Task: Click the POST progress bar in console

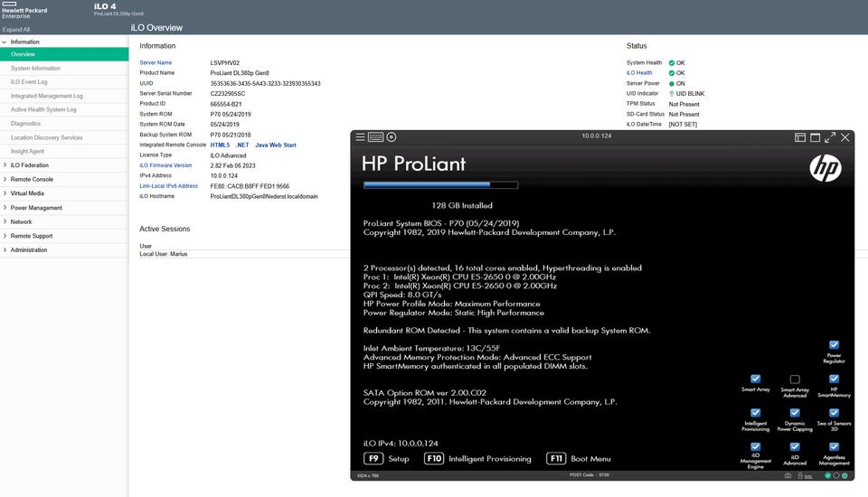Action: coord(440,185)
